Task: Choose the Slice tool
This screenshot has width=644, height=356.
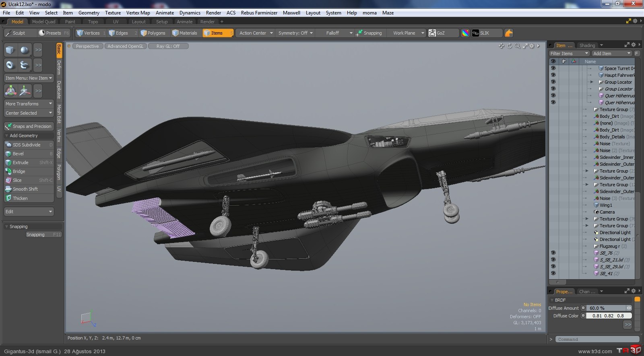Action: point(29,180)
